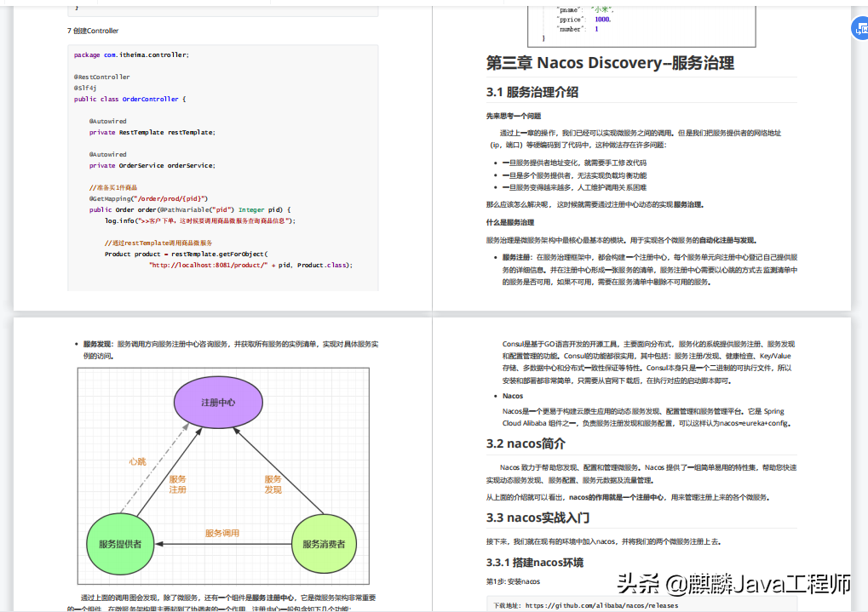Click code line "package com.itheima.controller;"
868x612 pixels.
click(x=131, y=54)
